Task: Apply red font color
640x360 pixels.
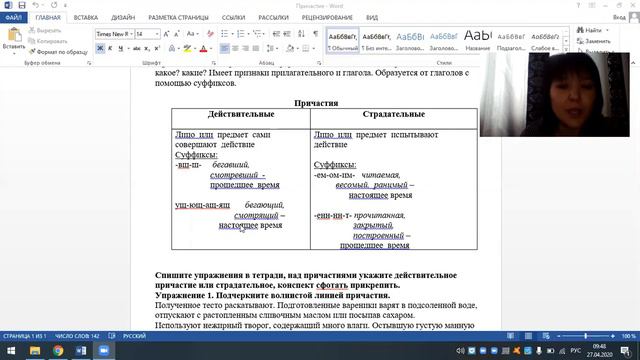Action: [203, 49]
